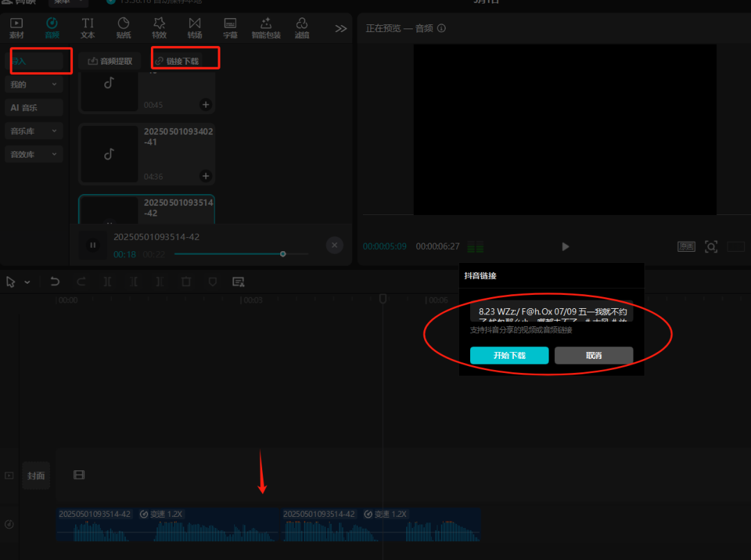Click the 00:00:06:27 total duration text

(x=438, y=246)
